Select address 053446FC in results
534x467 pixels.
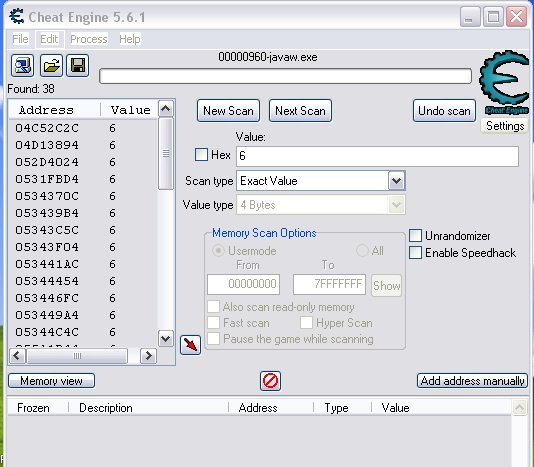47,298
